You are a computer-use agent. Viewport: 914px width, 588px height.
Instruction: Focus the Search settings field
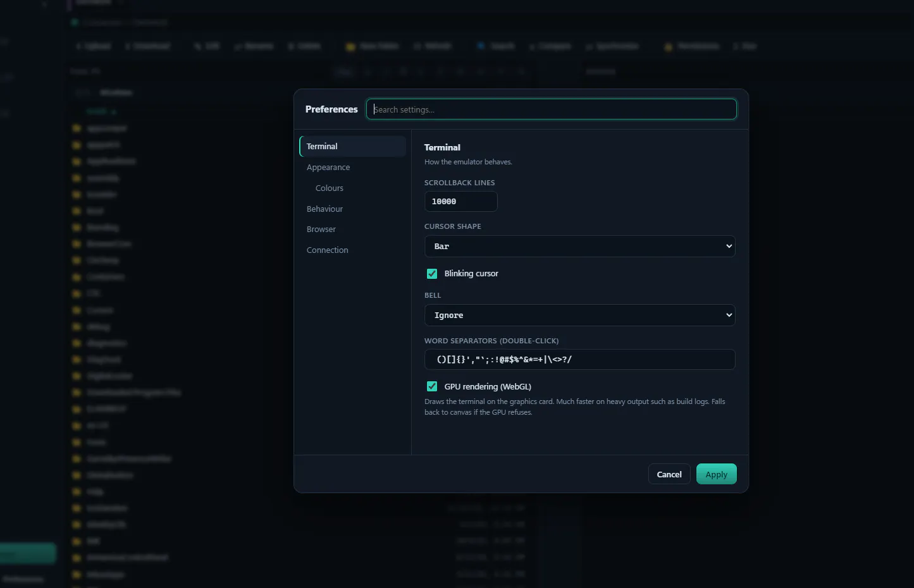(x=551, y=109)
